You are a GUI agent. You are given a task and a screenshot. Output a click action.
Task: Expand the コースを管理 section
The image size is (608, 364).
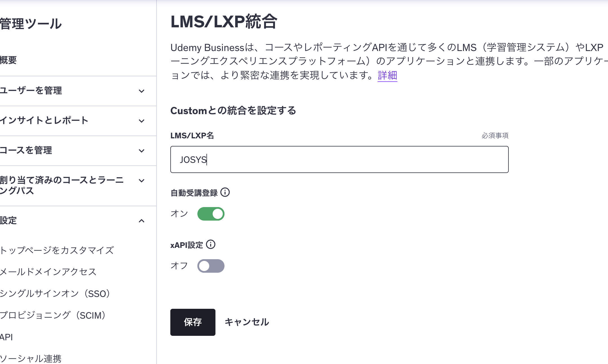coord(142,151)
